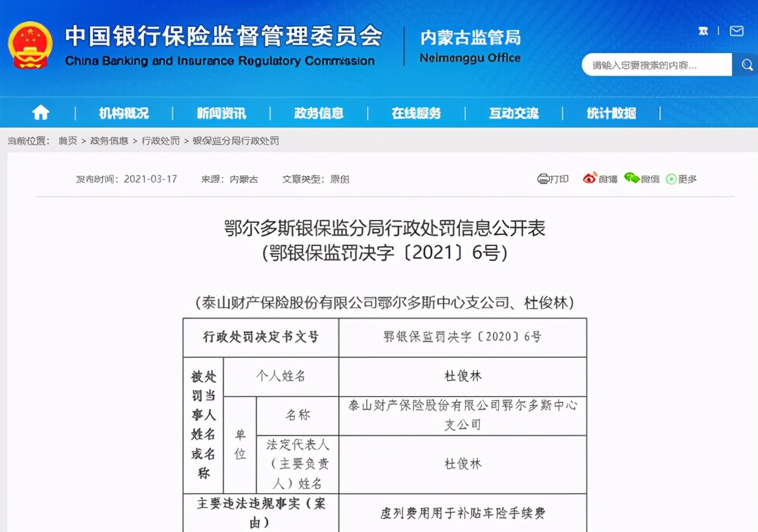Open the 互动交流 menu
This screenshot has width=758, height=532.
(x=513, y=112)
